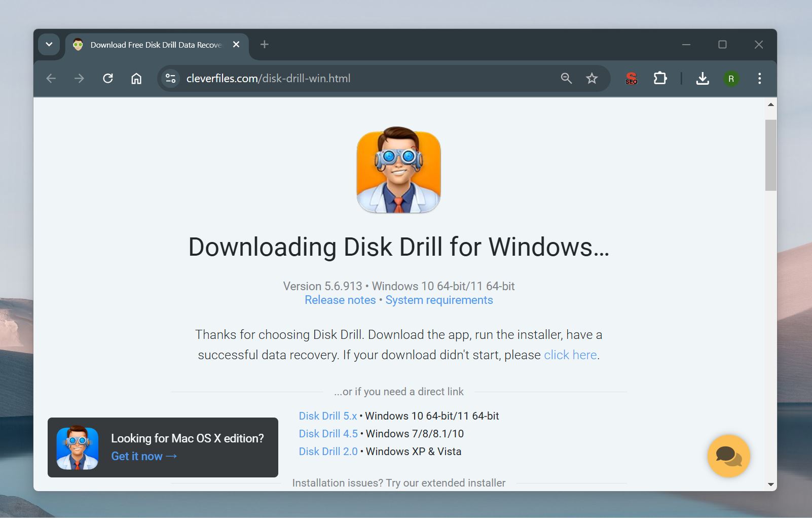Image resolution: width=812 pixels, height=518 pixels.
Task: Go forward to next page
Action: (x=79, y=78)
